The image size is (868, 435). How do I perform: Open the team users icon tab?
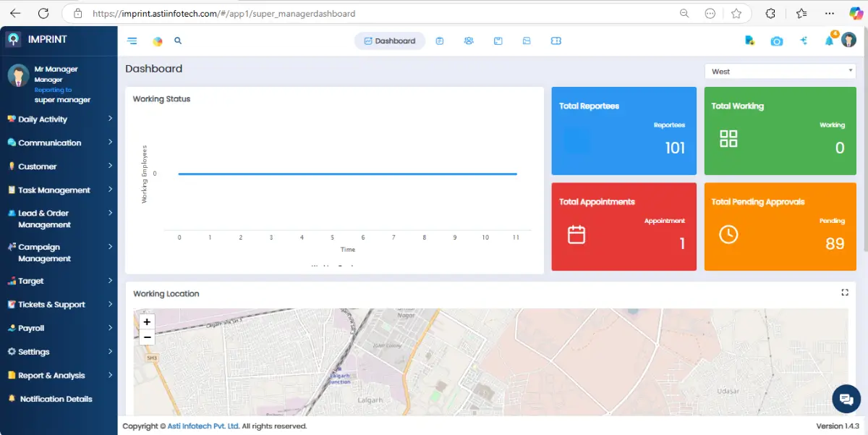(469, 41)
